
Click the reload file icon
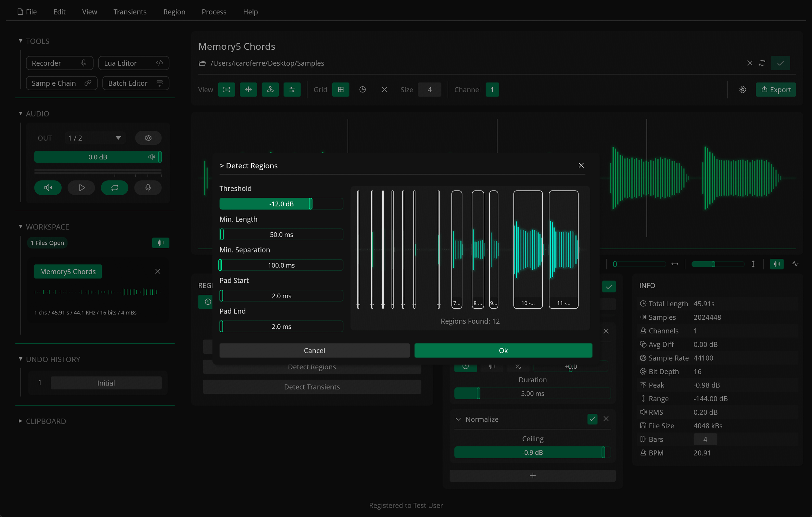coord(762,63)
